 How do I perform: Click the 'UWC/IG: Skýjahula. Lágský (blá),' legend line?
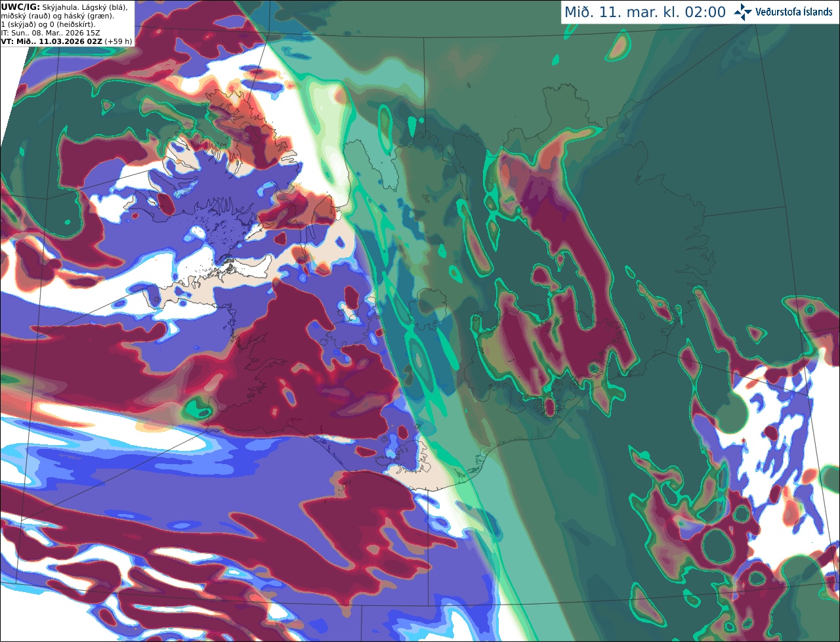(65, 7)
